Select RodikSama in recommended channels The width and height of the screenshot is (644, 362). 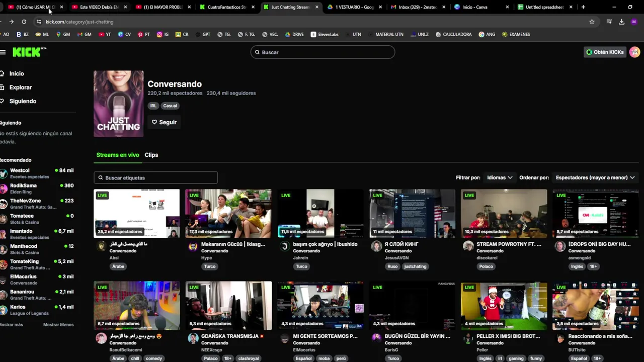pyautogui.click(x=37, y=189)
